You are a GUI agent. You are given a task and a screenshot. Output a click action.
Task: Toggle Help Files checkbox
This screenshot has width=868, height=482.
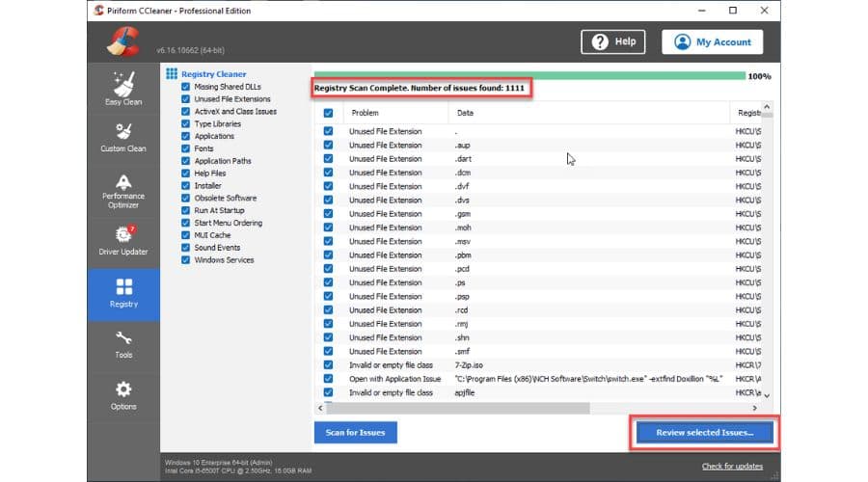185,174
